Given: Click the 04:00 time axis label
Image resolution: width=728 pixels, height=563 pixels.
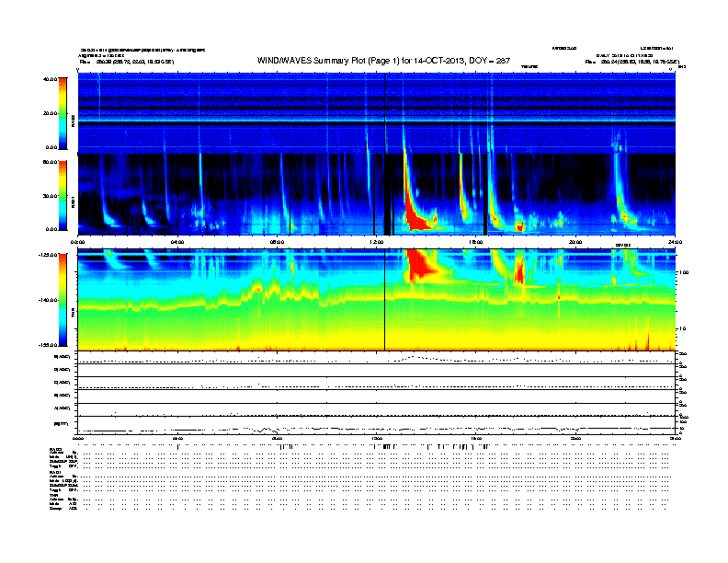Looking at the screenshot, I should [177, 241].
